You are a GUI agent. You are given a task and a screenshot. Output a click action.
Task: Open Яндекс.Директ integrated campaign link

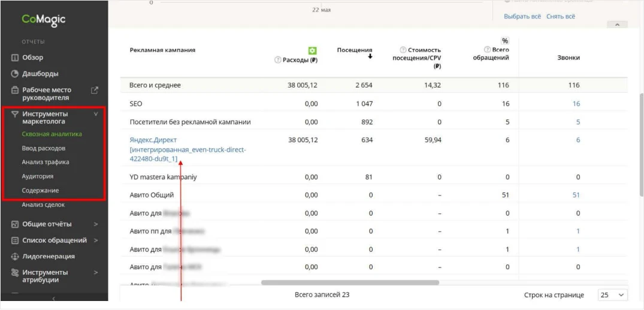[x=188, y=150]
